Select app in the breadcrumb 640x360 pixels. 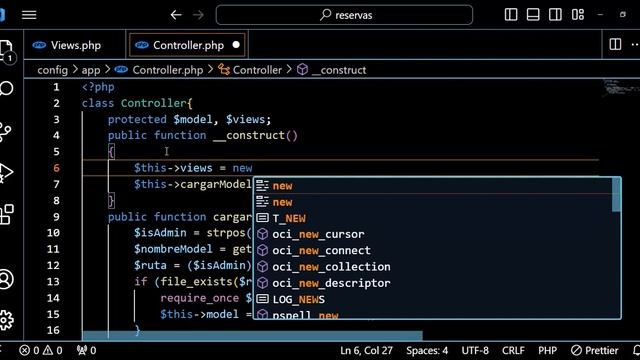pos(91,70)
